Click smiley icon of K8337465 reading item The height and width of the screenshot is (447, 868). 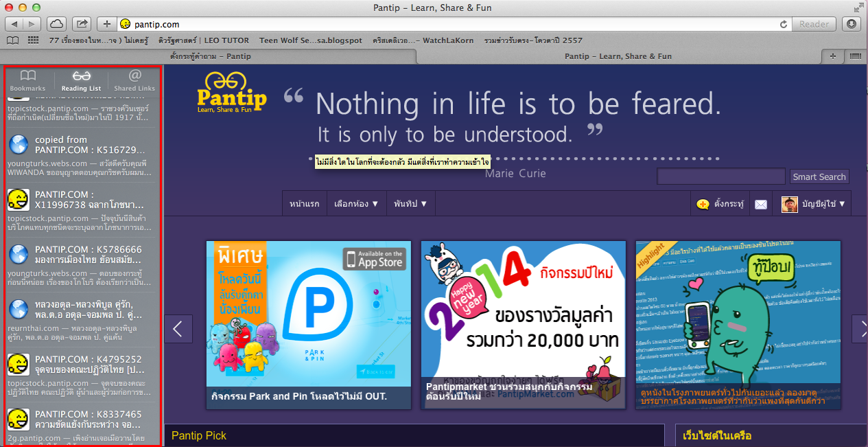18,420
